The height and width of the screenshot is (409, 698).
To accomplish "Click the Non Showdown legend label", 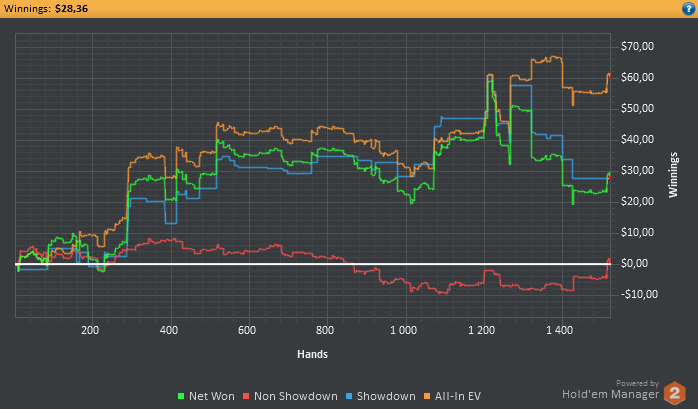I will click(296, 396).
